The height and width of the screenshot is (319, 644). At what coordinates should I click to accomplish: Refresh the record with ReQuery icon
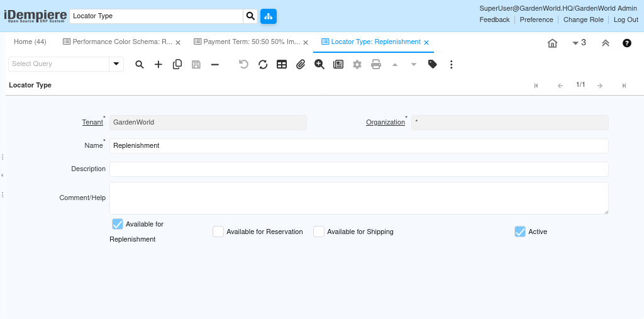pyautogui.click(x=263, y=64)
